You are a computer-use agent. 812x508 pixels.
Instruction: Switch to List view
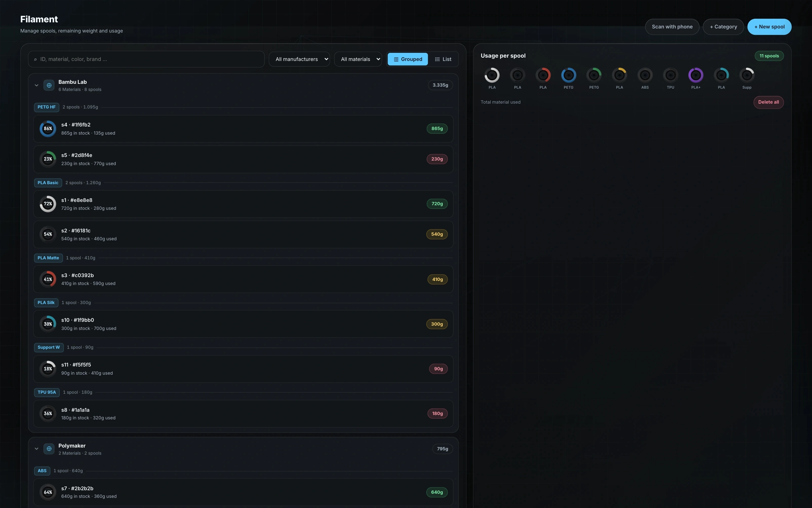point(443,59)
